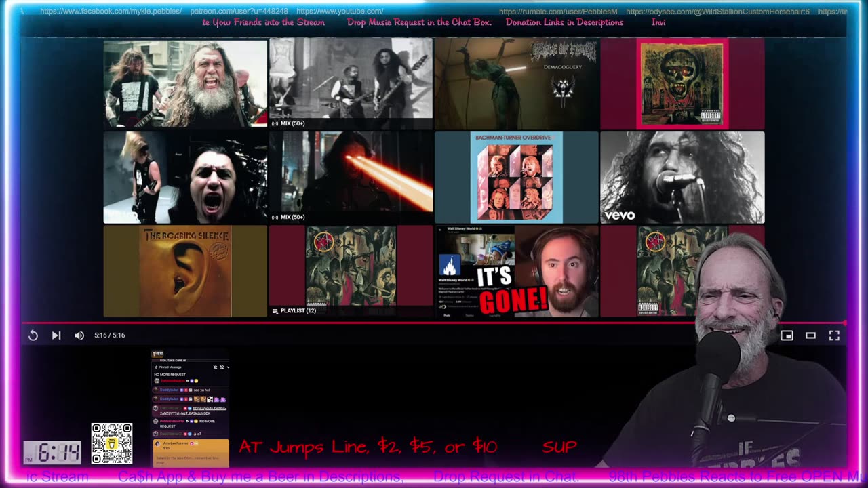Enable miniplayer mode icon

tap(787, 335)
